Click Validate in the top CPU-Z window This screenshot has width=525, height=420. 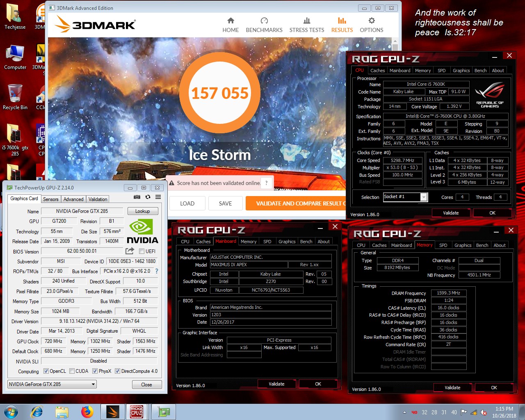tap(451, 213)
